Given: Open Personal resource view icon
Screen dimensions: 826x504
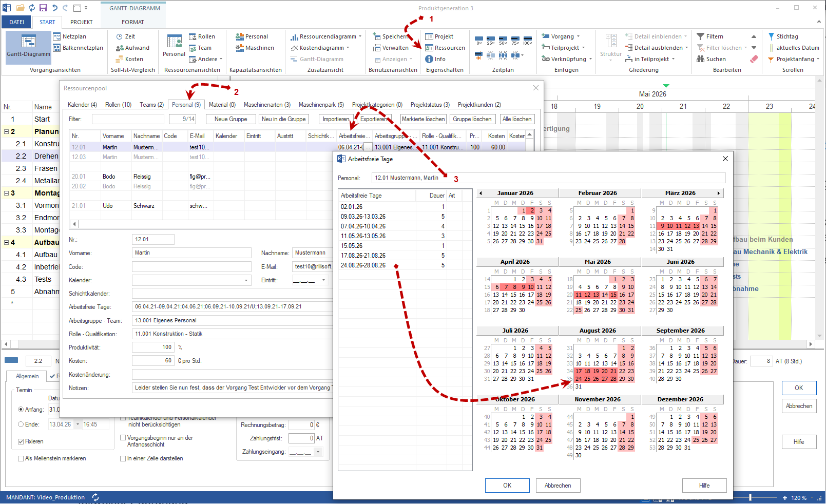Looking at the screenshot, I should 174,42.
